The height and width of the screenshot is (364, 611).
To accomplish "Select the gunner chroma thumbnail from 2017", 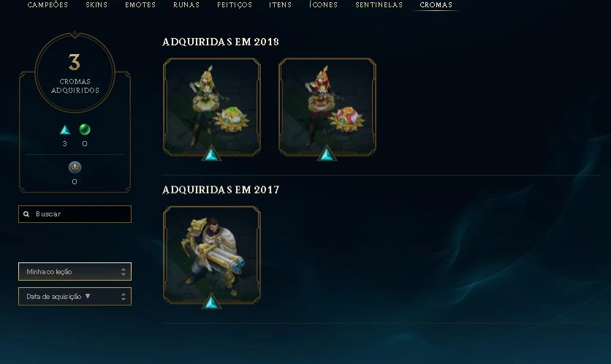I will click(212, 255).
